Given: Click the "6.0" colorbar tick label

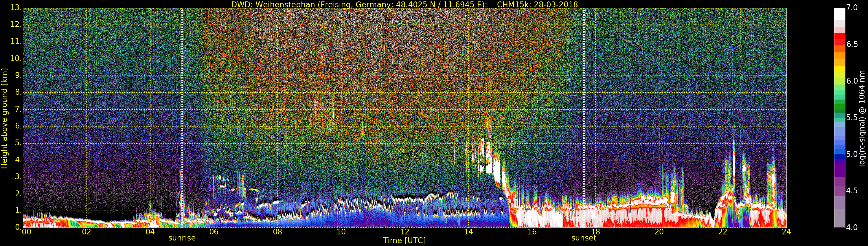Looking at the screenshot, I should pos(852,81).
